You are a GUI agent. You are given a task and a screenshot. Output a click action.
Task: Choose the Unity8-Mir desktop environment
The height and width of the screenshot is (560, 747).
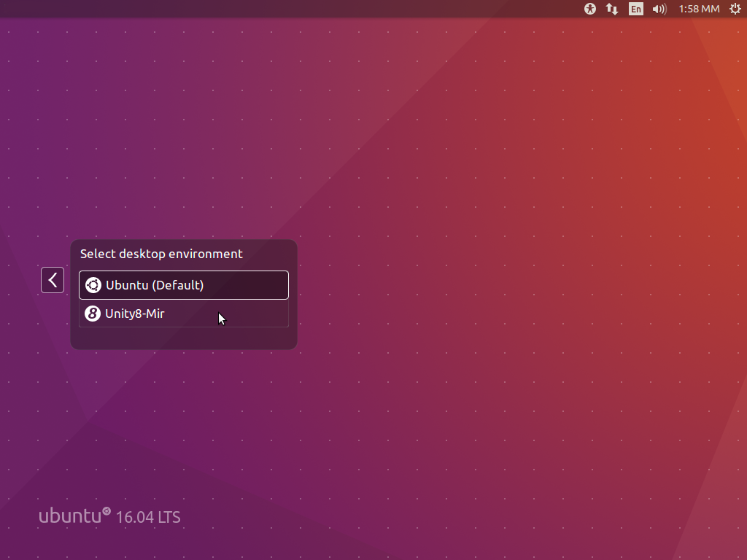coord(184,314)
